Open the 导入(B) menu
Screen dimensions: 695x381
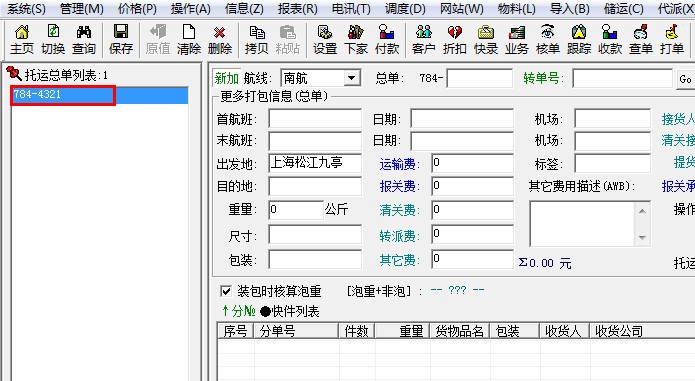[570, 8]
